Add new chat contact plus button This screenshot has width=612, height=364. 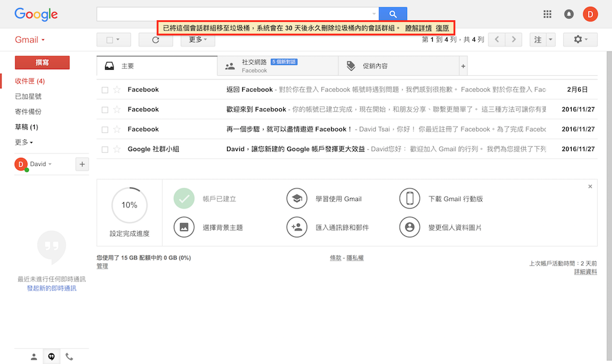coord(83,164)
